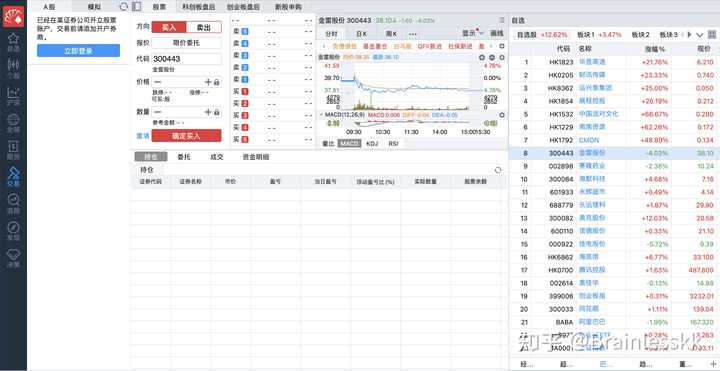Refresh the 持仓 holdings table
The image size is (720, 371).
[498, 170]
